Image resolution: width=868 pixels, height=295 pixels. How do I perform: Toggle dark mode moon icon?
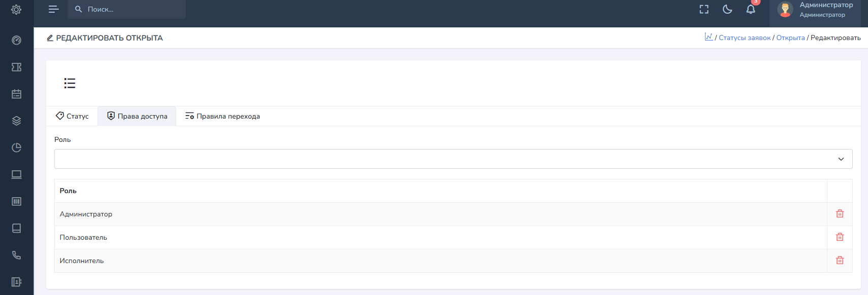coord(727,9)
